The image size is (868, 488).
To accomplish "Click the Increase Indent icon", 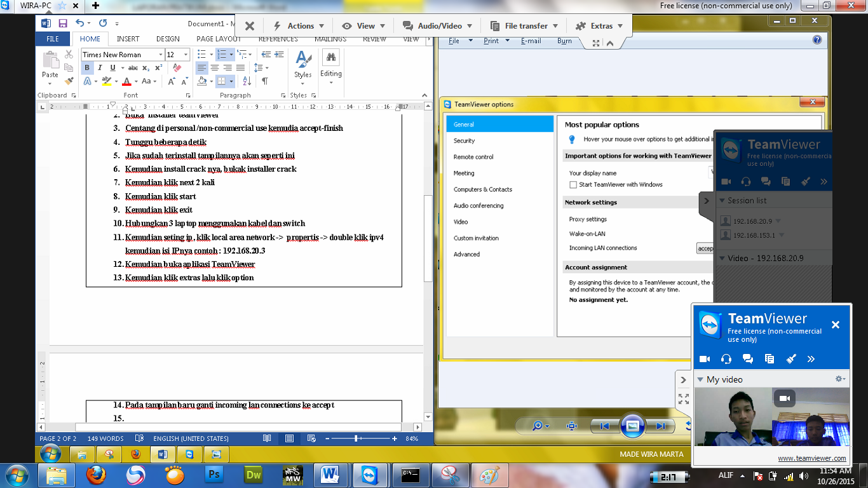I will pyautogui.click(x=280, y=55).
